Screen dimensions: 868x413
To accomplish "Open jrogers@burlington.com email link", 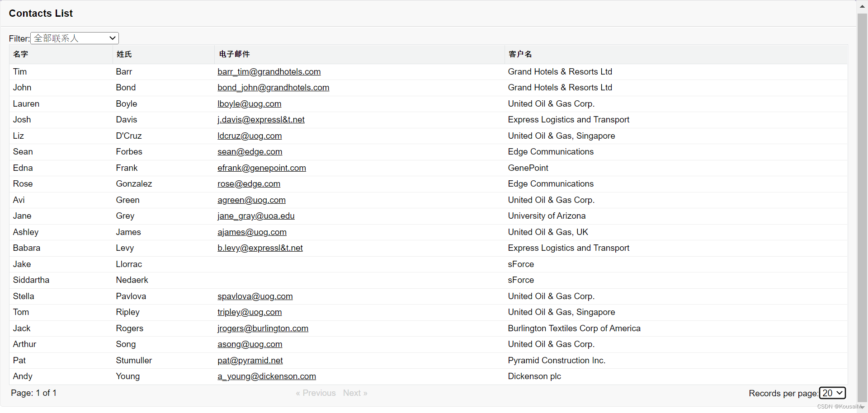I will pyautogui.click(x=262, y=328).
